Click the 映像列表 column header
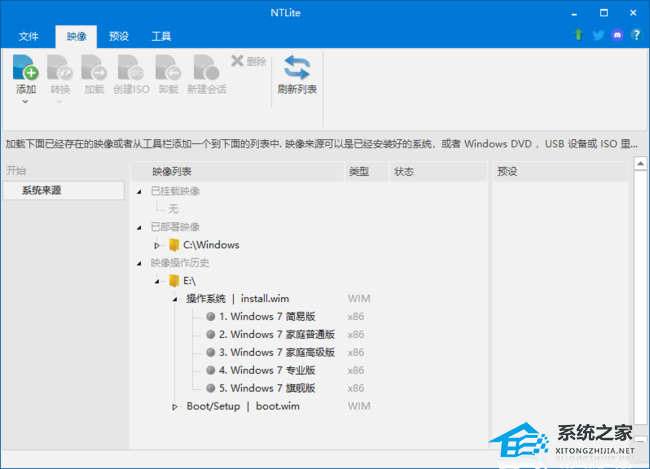The height and width of the screenshot is (469, 650). 237,171
